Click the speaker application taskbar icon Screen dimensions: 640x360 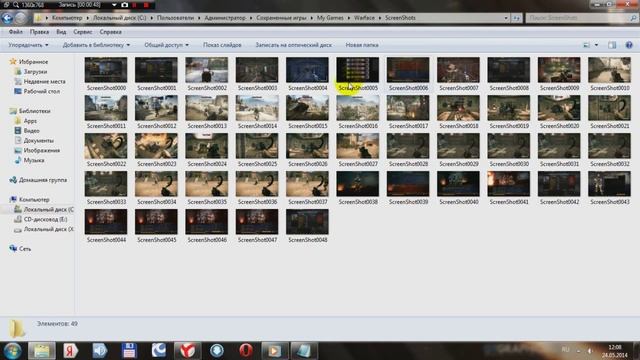(x=100, y=351)
